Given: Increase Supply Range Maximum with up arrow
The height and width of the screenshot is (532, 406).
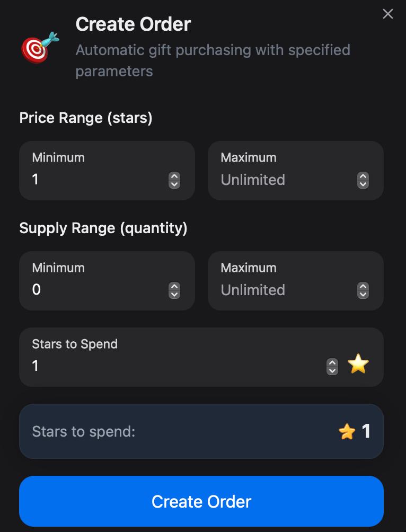Looking at the screenshot, I should click(x=363, y=286).
